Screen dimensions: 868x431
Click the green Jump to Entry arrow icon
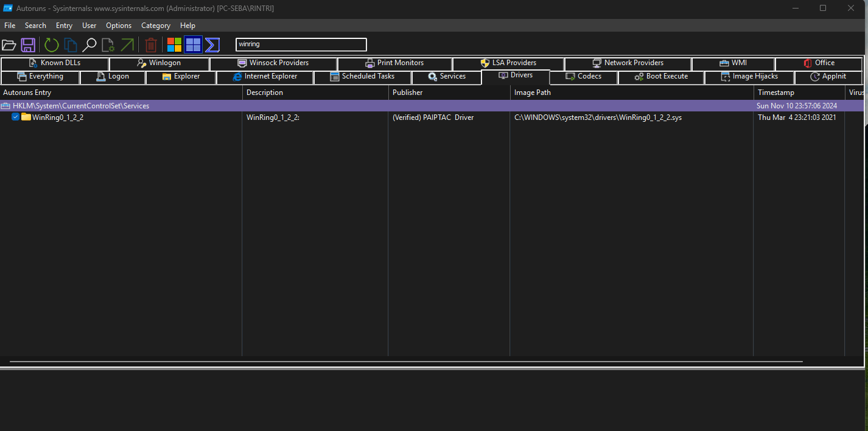(127, 44)
